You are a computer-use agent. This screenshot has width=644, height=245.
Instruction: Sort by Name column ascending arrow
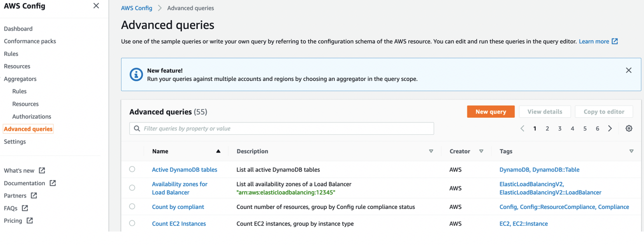pos(218,151)
